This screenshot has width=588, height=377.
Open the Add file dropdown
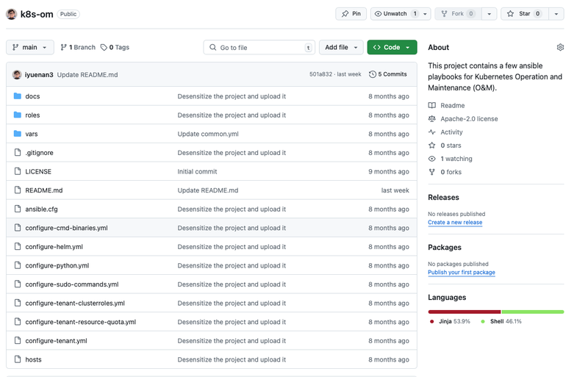click(x=341, y=47)
